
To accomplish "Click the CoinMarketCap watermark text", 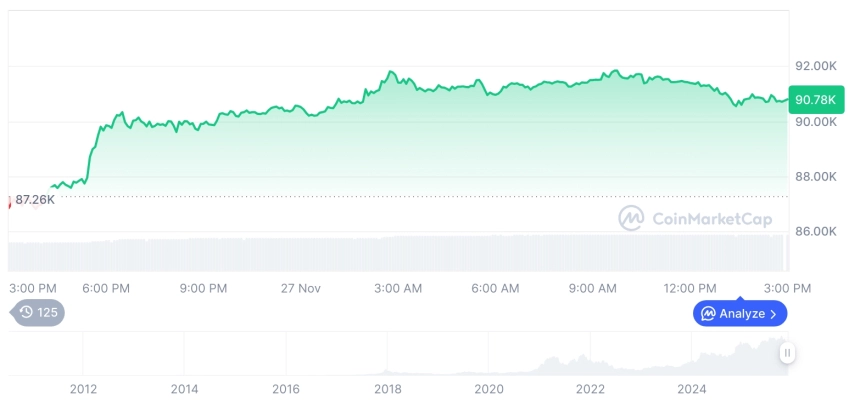I will tap(712, 218).
